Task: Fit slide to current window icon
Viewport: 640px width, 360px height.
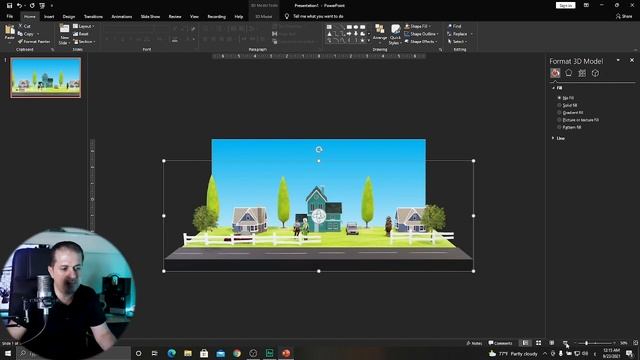Action: [x=636, y=343]
